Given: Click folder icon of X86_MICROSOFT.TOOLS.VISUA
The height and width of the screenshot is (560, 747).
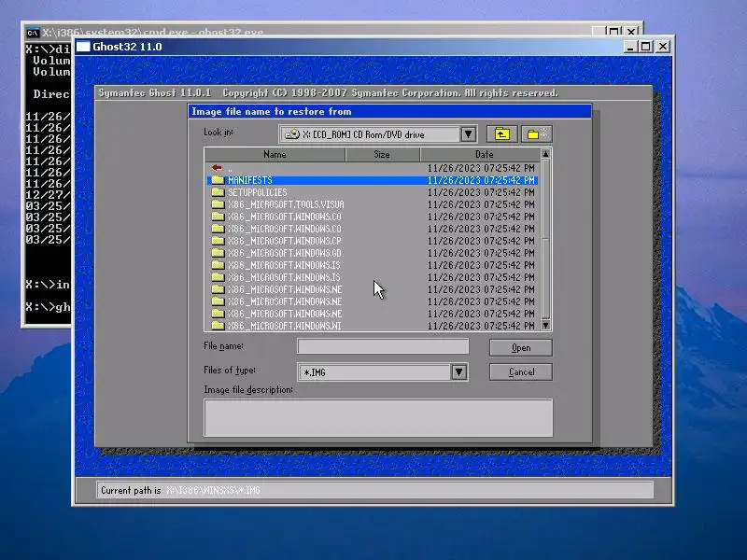Looking at the screenshot, I should pyautogui.click(x=218, y=204).
